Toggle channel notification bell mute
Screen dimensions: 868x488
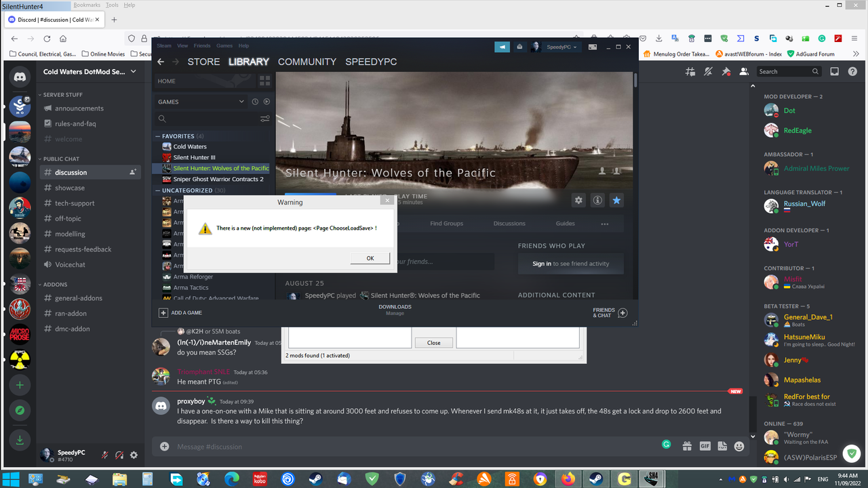(x=708, y=71)
